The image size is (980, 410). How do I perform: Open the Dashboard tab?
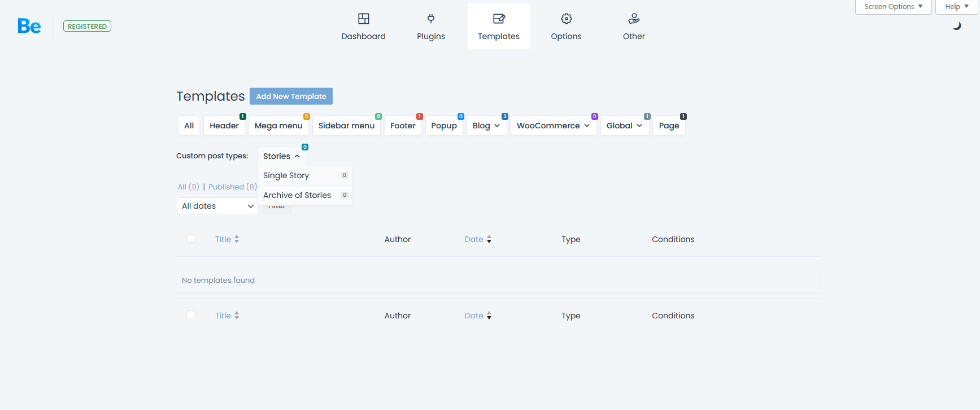pyautogui.click(x=363, y=26)
